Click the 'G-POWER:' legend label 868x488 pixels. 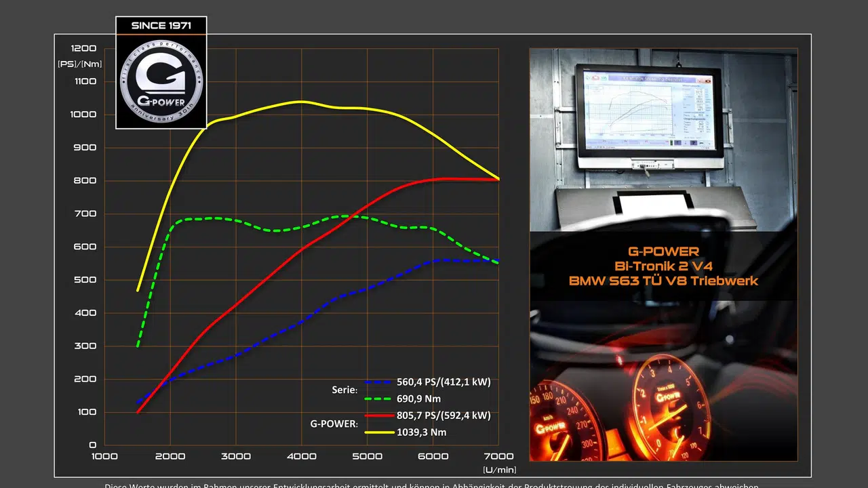click(334, 424)
